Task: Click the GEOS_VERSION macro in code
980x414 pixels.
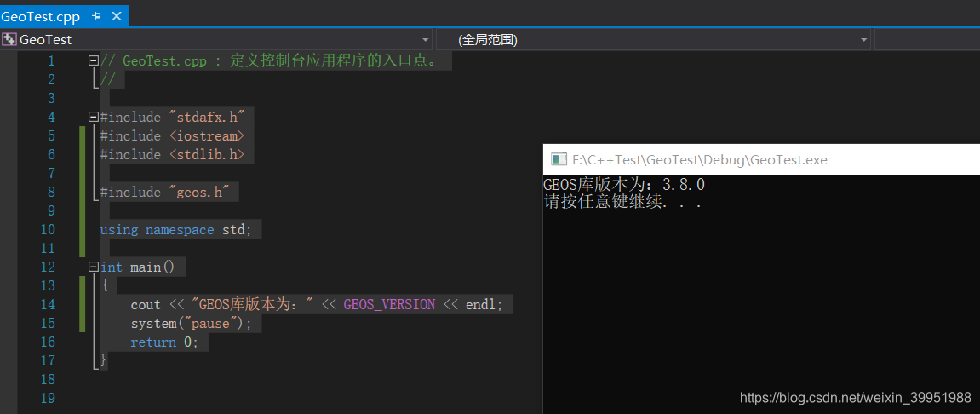Action: (389, 305)
